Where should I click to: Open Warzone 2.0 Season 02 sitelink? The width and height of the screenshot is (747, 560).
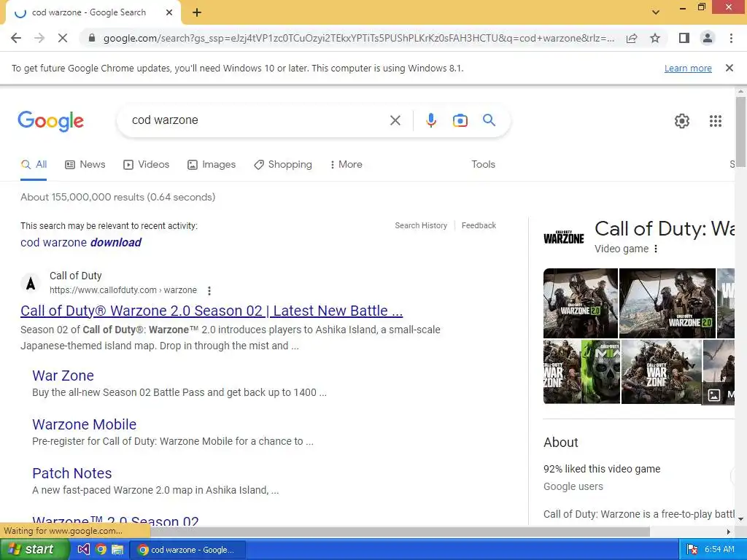click(x=115, y=520)
